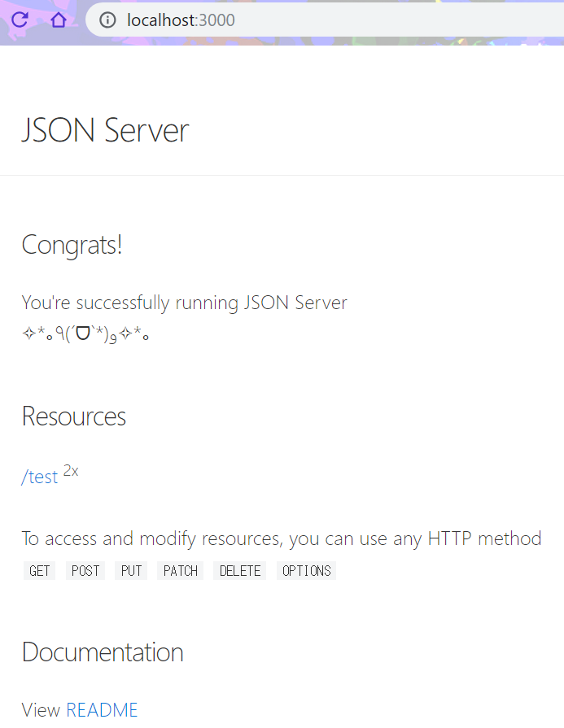Click the OPTIONS method label
Screen dimensions: 564x728
point(306,571)
